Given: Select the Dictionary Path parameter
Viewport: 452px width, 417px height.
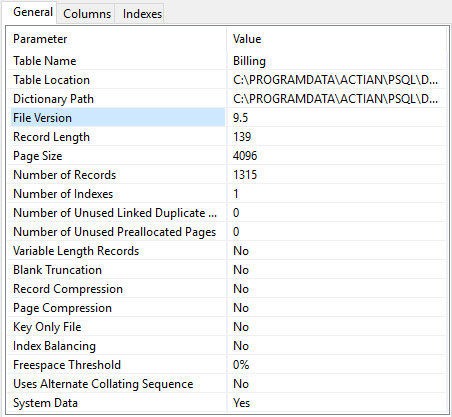Looking at the screenshot, I should pos(53,99).
